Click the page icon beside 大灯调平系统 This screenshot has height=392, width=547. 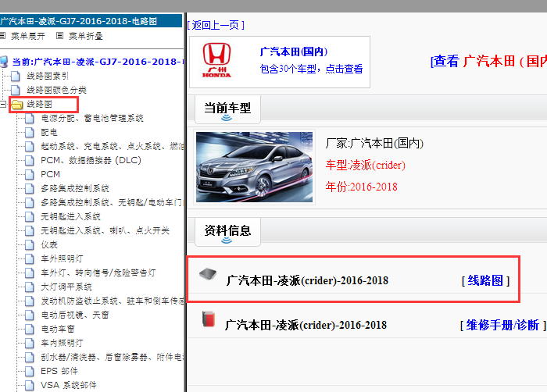pyautogui.click(x=30, y=287)
